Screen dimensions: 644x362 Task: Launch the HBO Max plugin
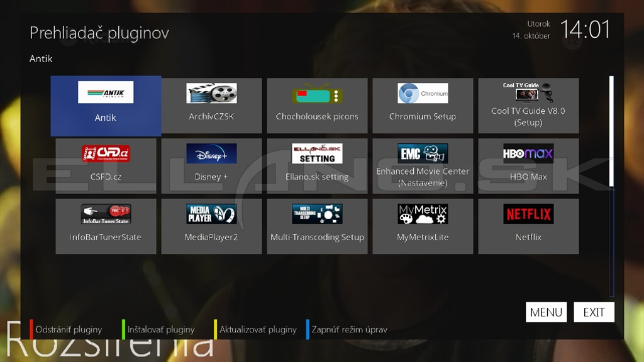pyautogui.click(x=528, y=166)
